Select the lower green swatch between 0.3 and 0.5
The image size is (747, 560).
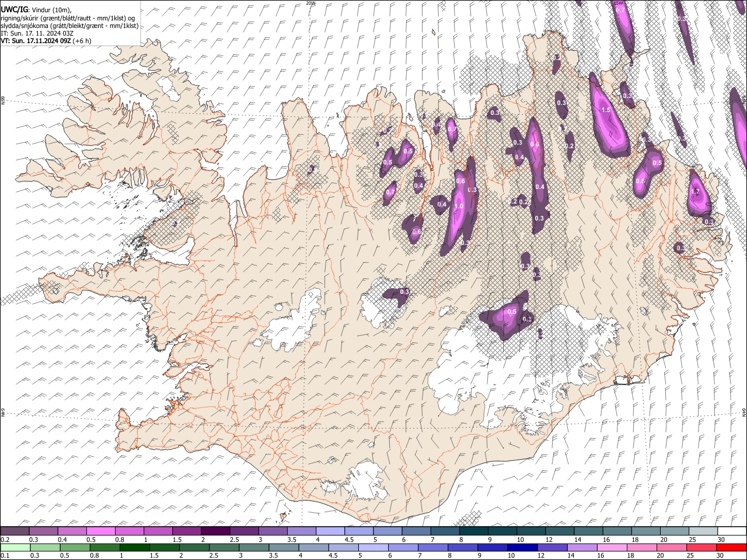[45, 547]
